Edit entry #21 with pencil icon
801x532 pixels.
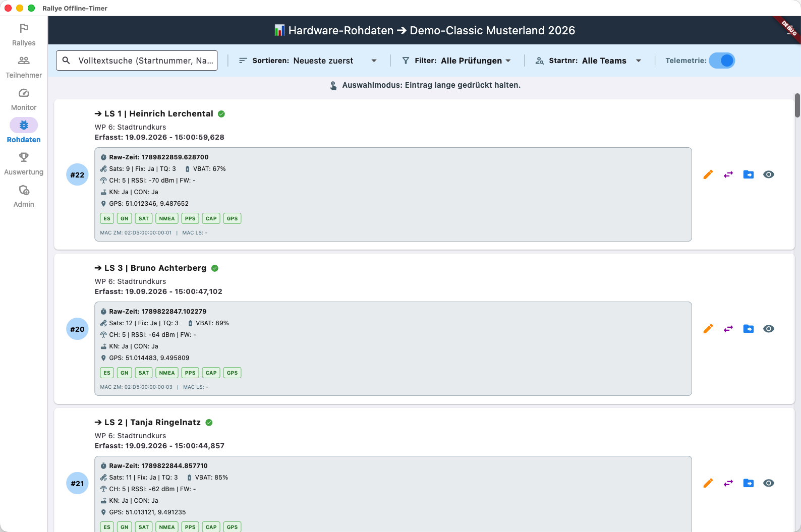coord(708,483)
